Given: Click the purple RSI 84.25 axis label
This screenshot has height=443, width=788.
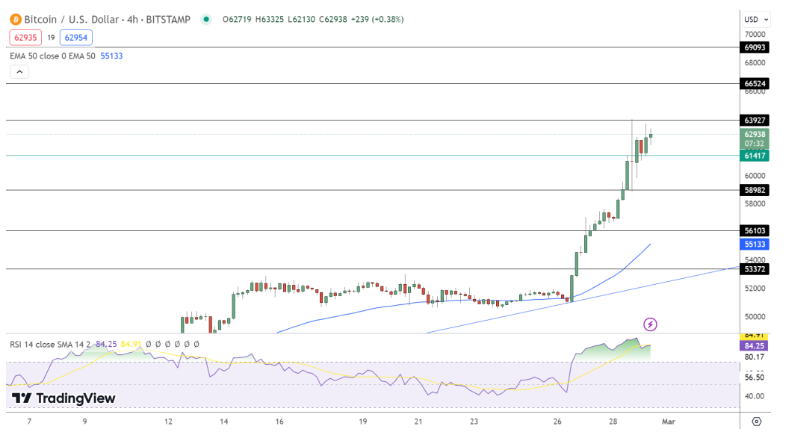Looking at the screenshot, I should point(755,345).
